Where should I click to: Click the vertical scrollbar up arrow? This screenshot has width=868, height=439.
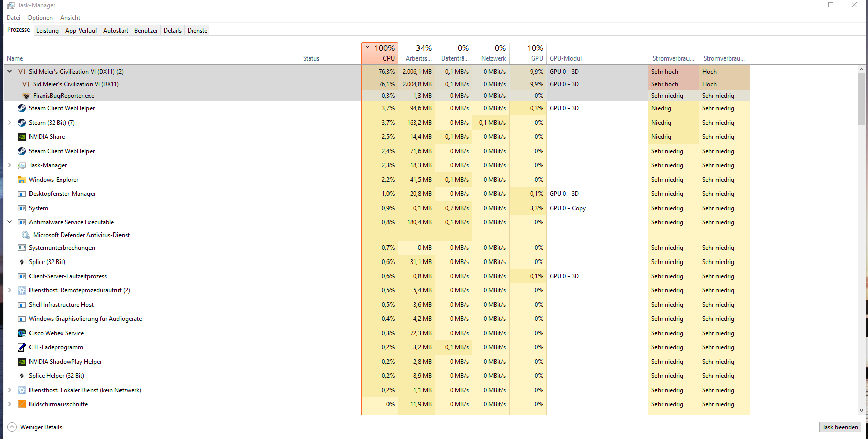(x=861, y=69)
